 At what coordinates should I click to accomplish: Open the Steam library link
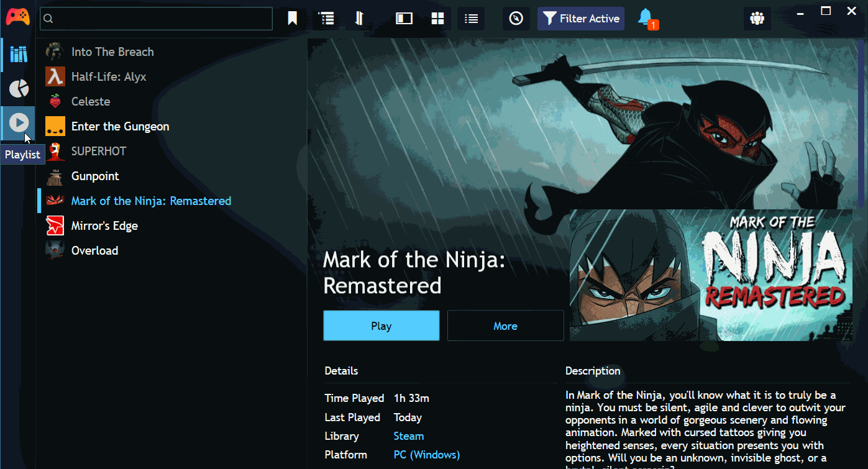(409, 436)
